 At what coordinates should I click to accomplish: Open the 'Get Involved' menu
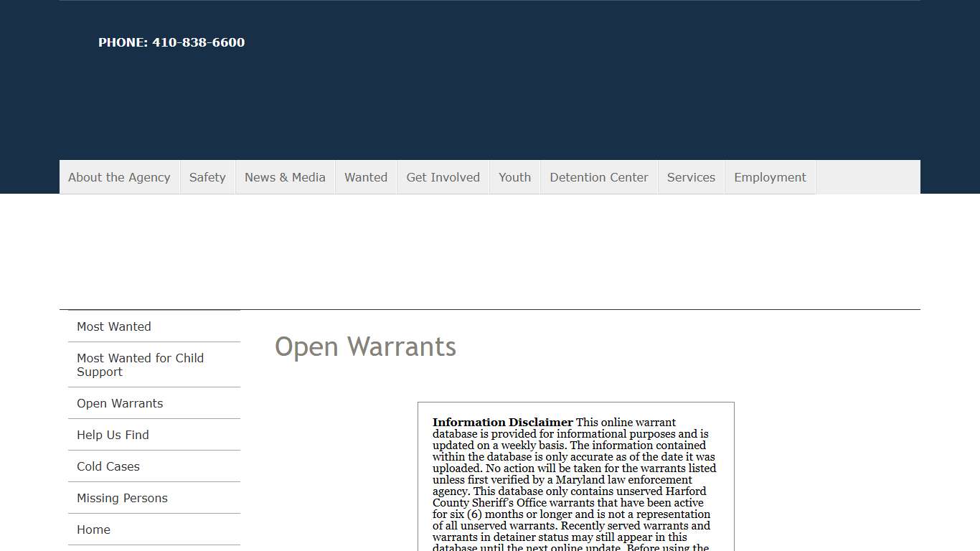pyautogui.click(x=443, y=176)
